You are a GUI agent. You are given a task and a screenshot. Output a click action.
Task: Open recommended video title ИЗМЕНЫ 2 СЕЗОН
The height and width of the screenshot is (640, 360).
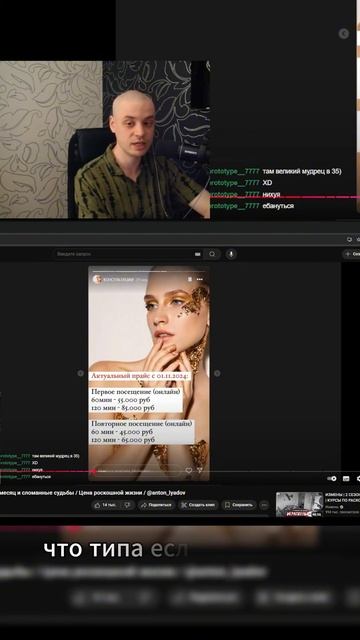[342, 497]
